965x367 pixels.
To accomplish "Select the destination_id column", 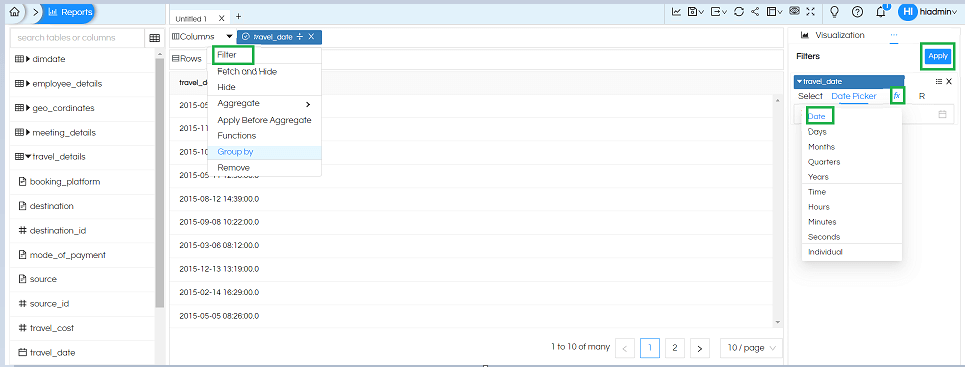I will (57, 230).
